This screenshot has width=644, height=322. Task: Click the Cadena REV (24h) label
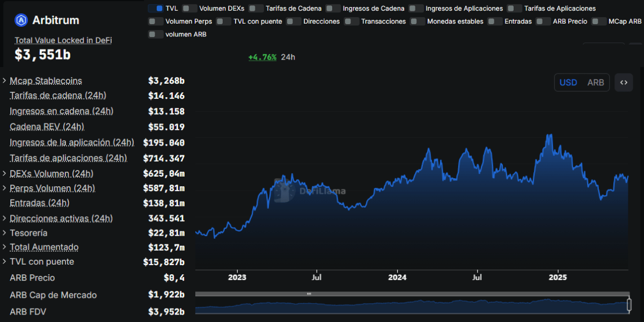[47, 127]
